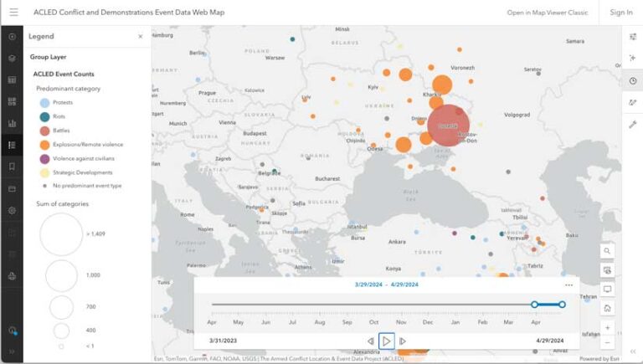Click the time slider date range 3/29/2024 - 4/29/2024

387,285
